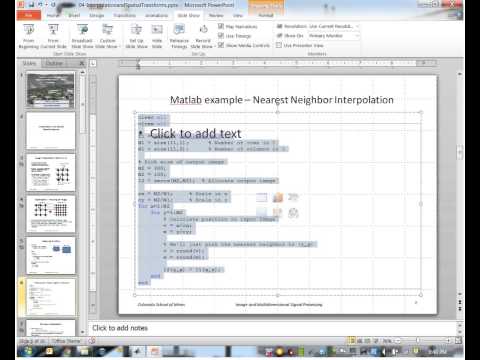
Task: Open Set Up Slide Show dialog
Action: point(136,36)
